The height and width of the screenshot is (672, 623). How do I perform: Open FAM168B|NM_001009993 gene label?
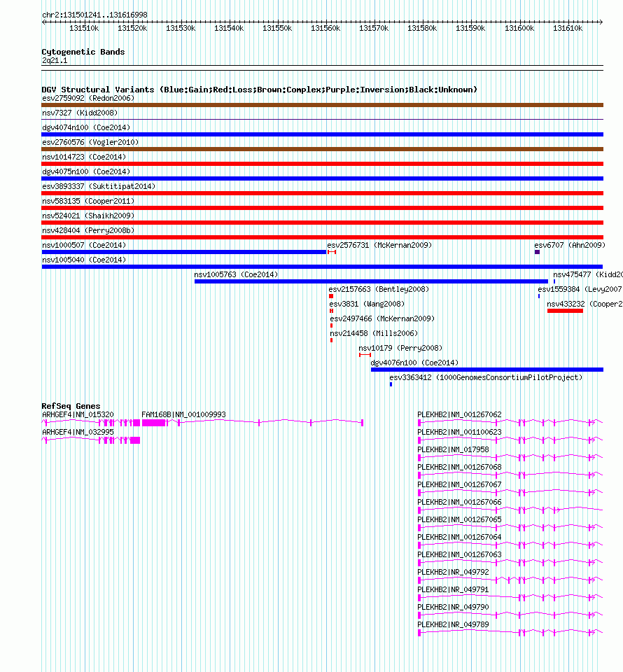(x=184, y=415)
